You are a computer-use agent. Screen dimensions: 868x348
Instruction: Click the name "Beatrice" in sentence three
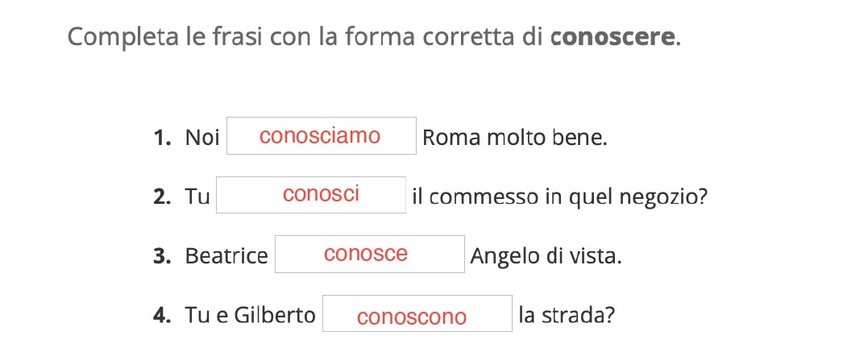coord(226,256)
